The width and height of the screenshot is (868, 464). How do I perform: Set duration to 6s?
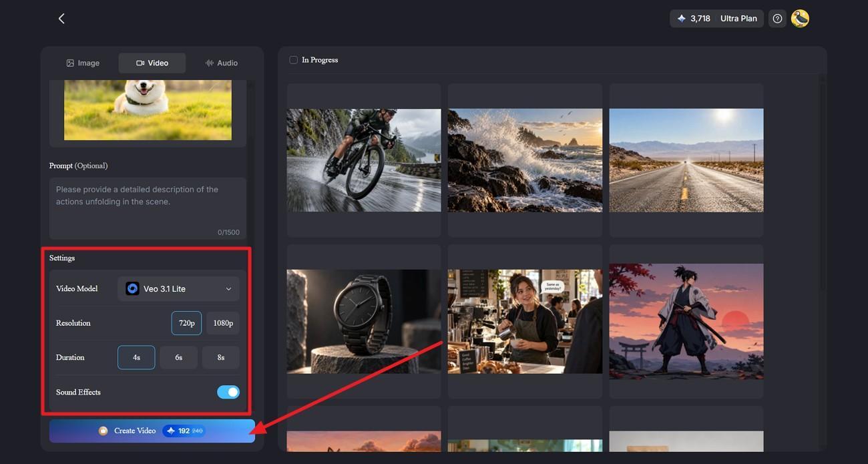coord(179,357)
